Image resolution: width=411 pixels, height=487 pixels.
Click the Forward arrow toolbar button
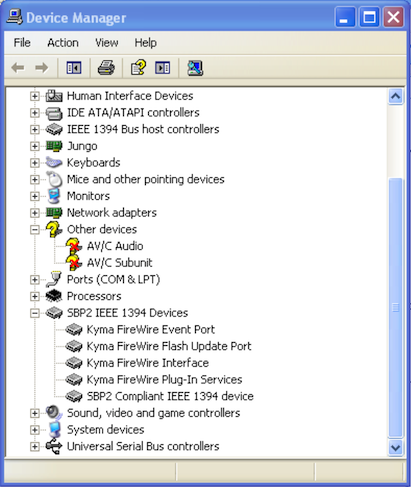42,68
